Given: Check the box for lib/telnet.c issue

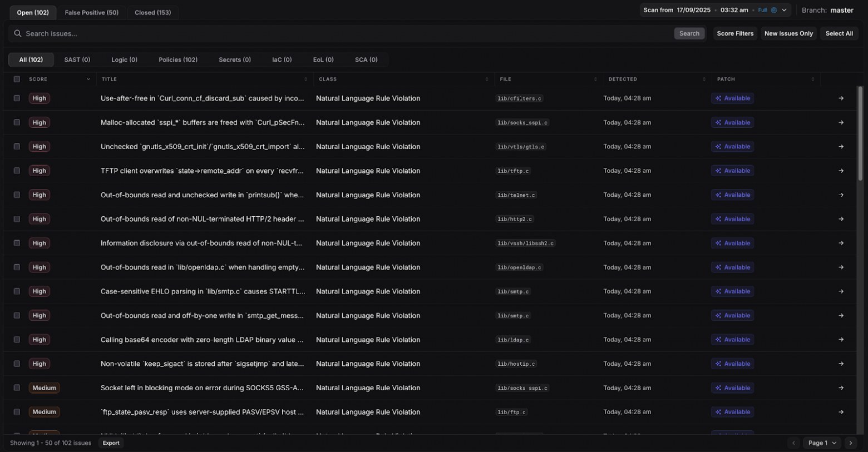Looking at the screenshot, I should [17, 195].
